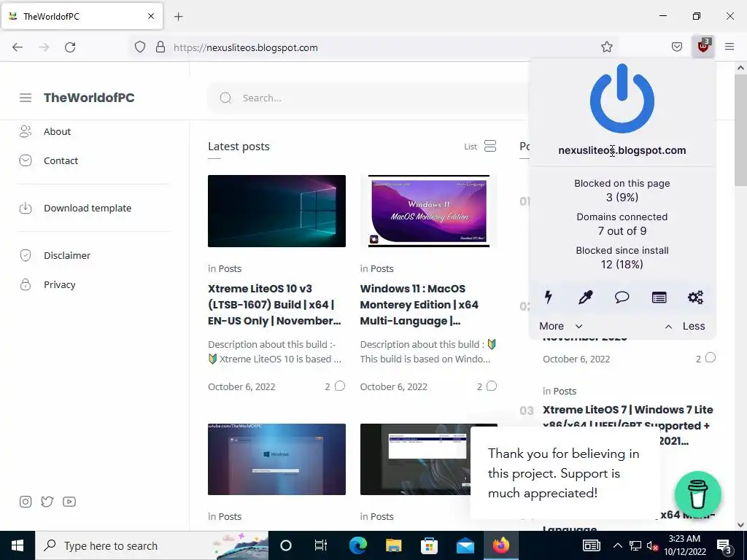Open the site's YouTube channel
This screenshot has height=560, width=747.
[x=69, y=502]
